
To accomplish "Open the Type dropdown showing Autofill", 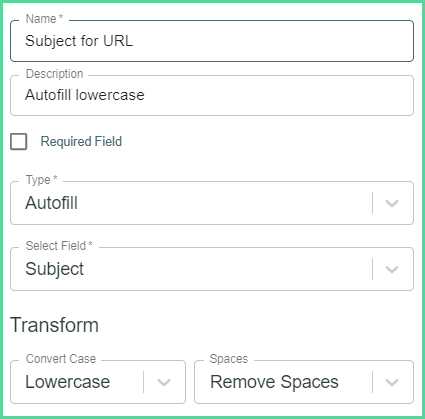I will [x=212, y=203].
